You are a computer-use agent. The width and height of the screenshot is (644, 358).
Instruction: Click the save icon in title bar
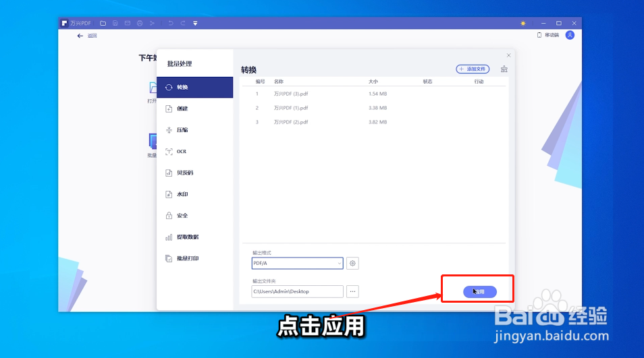(x=115, y=24)
